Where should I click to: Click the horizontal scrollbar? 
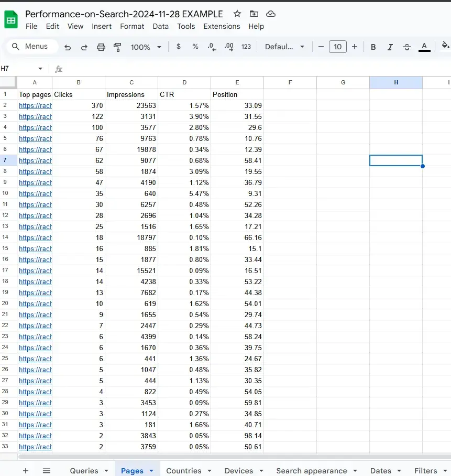[x=234, y=457]
